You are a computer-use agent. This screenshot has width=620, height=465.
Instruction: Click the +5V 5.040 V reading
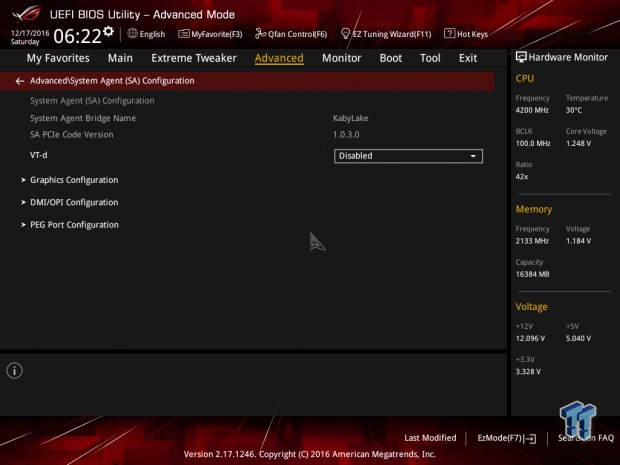click(578, 338)
